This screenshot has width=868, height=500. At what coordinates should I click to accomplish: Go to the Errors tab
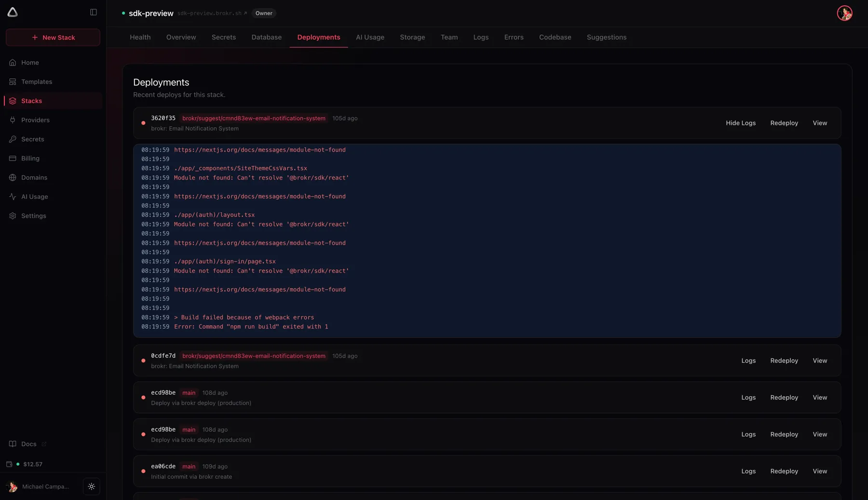[514, 37]
